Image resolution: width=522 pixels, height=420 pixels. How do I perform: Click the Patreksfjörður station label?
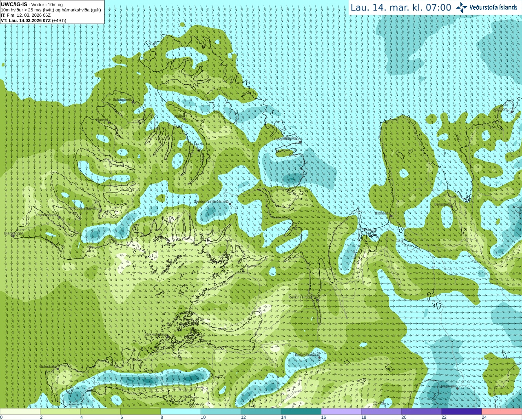click(47, 214)
